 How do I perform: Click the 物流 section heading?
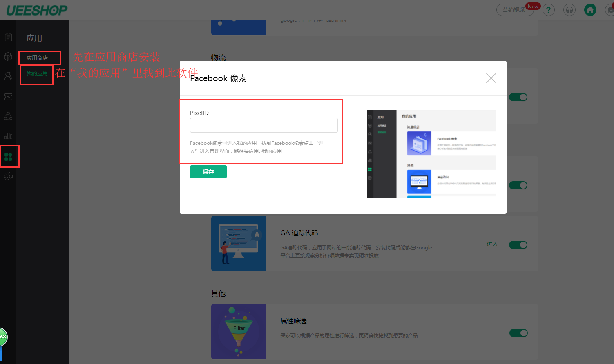click(x=218, y=58)
